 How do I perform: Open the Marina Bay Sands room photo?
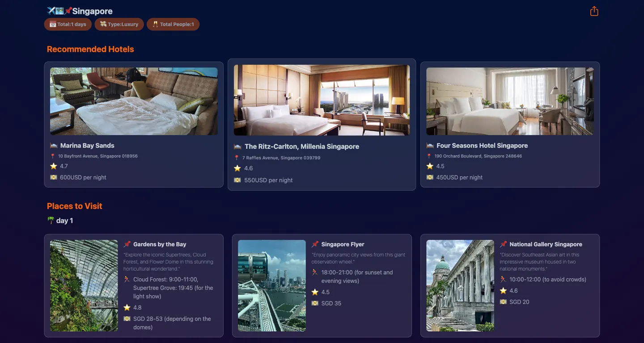134,101
